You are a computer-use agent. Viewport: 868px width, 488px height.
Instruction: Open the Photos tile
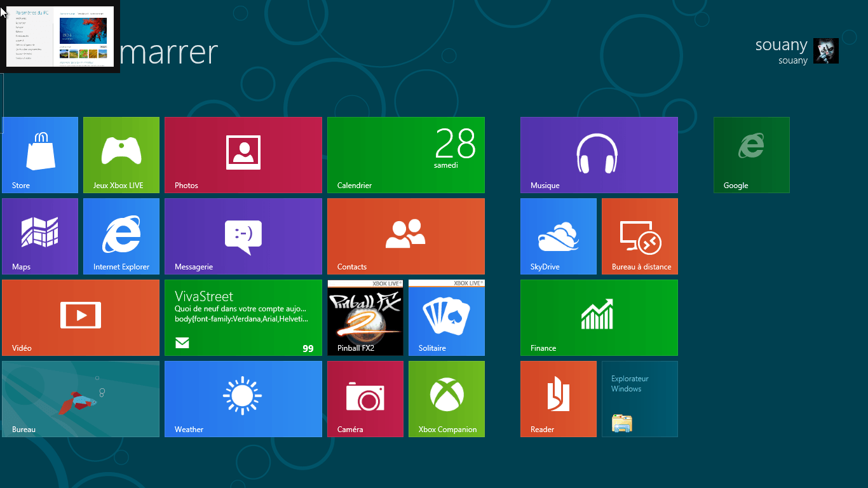[x=243, y=155]
